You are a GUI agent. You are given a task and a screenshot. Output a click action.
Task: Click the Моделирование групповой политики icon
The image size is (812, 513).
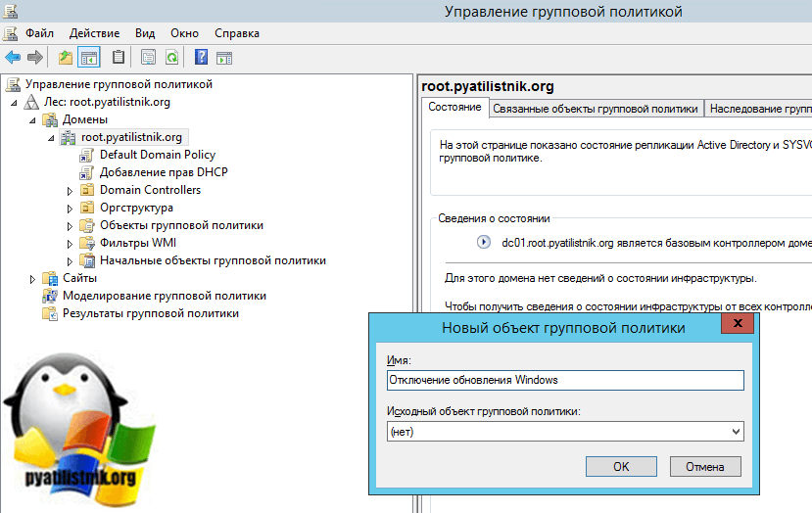[x=50, y=296]
